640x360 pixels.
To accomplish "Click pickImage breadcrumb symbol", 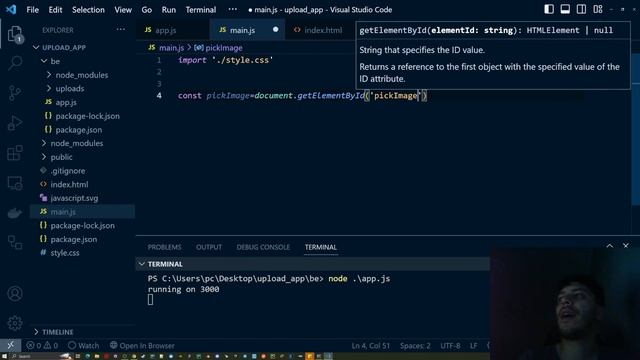I will [224, 48].
